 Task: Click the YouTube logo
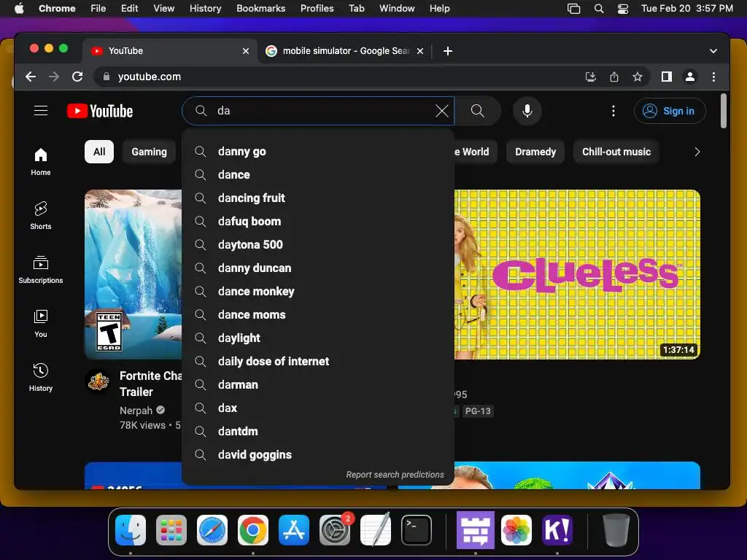coord(100,111)
